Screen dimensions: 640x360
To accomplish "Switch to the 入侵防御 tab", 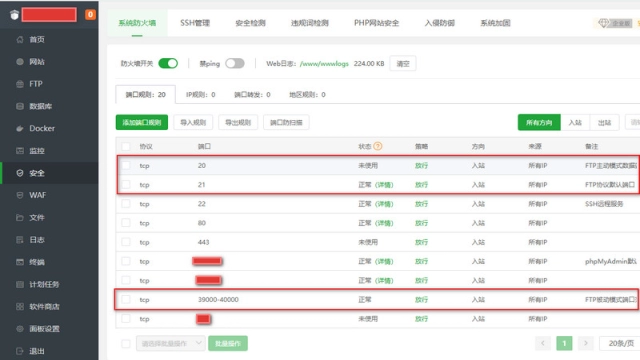I will [x=440, y=23].
